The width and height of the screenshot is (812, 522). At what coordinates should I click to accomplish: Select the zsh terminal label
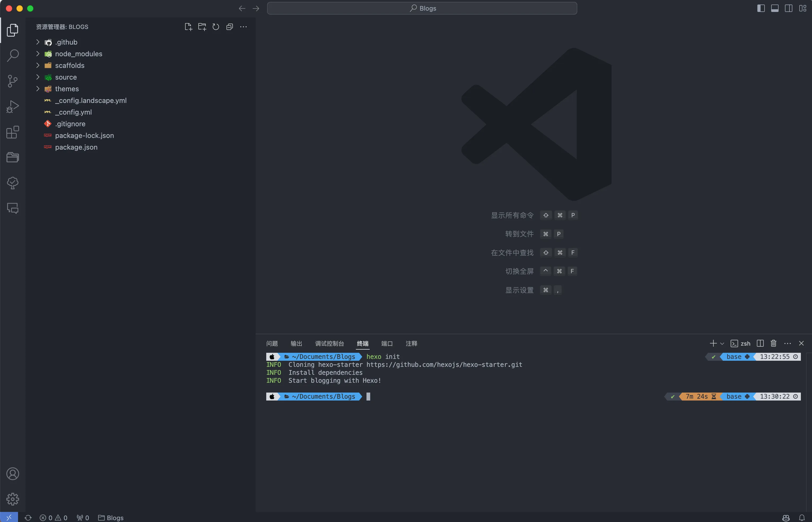point(740,344)
